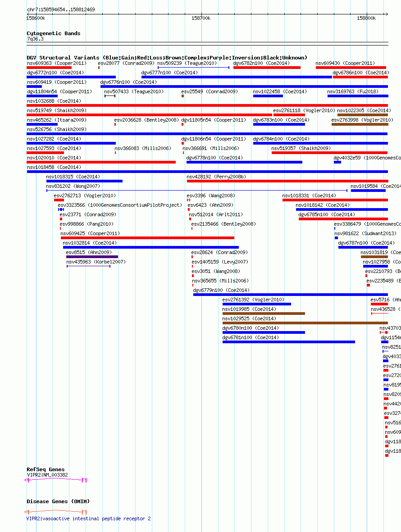Click dgv11806n54 (Cooper2011) label

(214, 139)
